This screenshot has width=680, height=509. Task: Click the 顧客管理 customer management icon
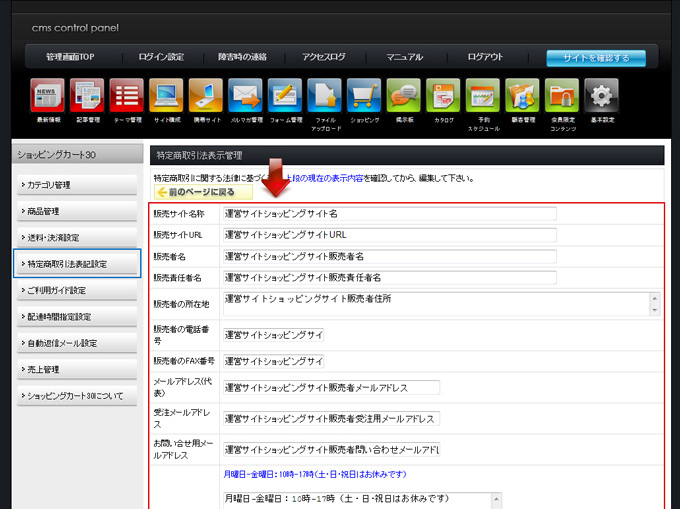(522, 96)
